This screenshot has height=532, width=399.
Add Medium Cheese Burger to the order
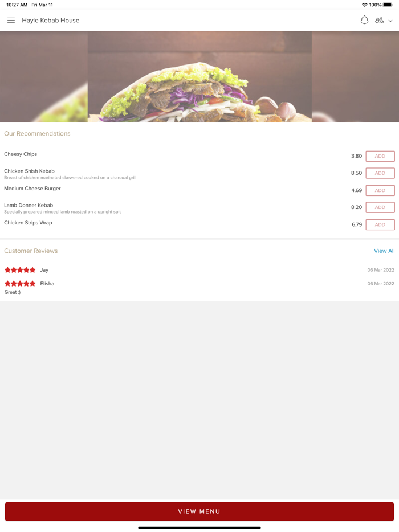(380, 190)
